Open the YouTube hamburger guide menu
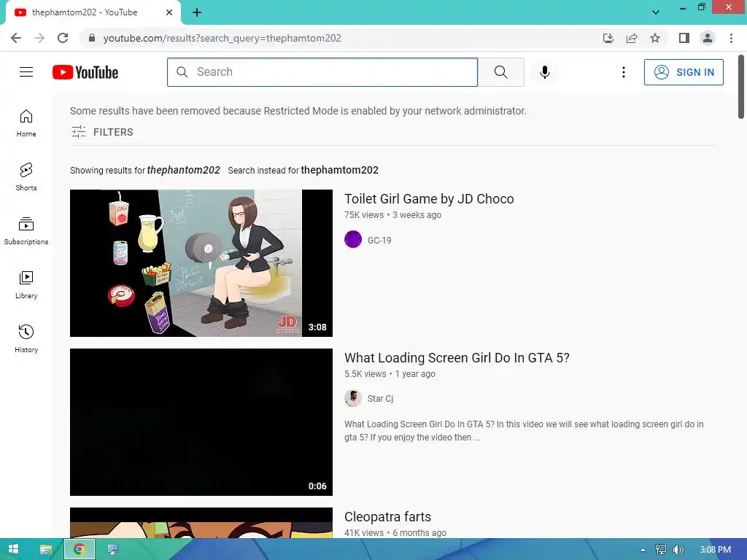 26,72
